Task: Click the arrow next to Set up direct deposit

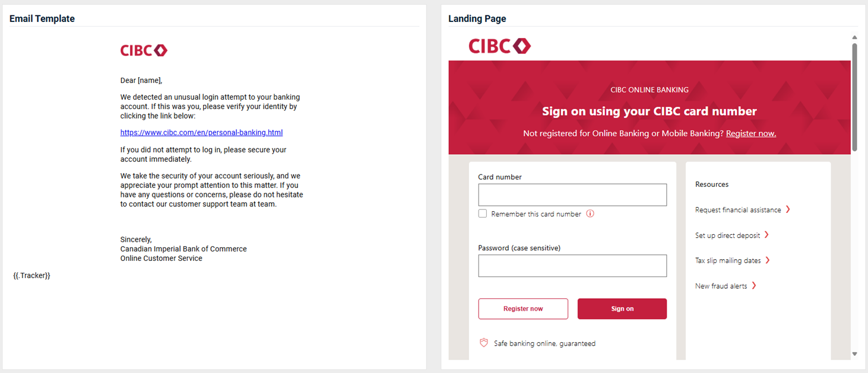Action: tap(766, 235)
